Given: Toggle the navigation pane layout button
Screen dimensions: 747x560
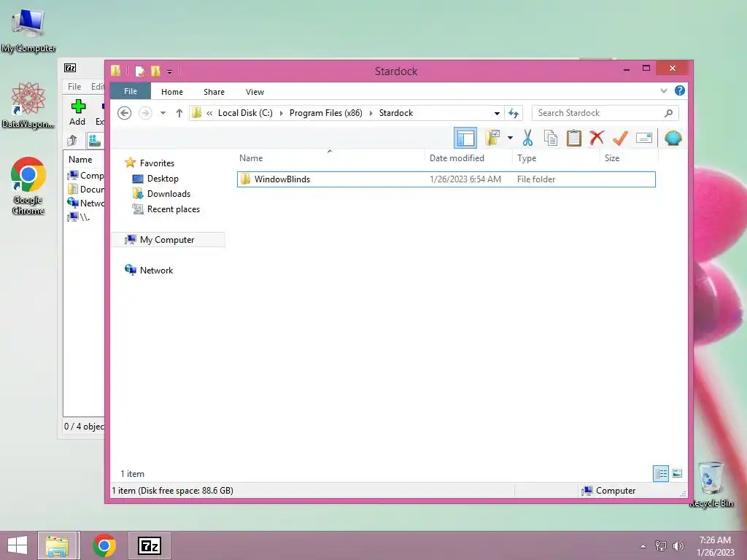Looking at the screenshot, I should click(465, 138).
